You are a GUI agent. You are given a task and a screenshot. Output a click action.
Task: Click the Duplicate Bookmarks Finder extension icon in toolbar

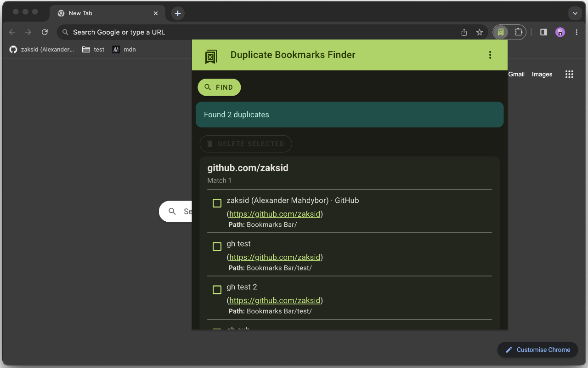coord(501,32)
